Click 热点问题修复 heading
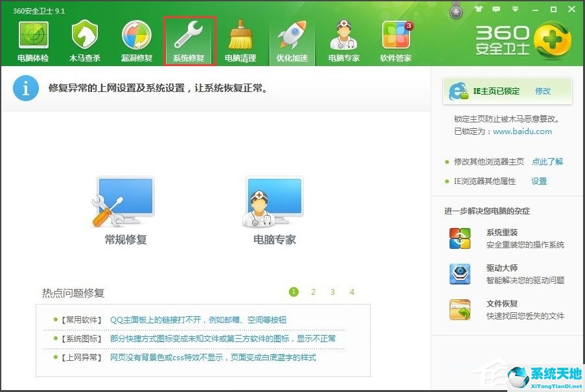The image size is (585, 392). 73,293
